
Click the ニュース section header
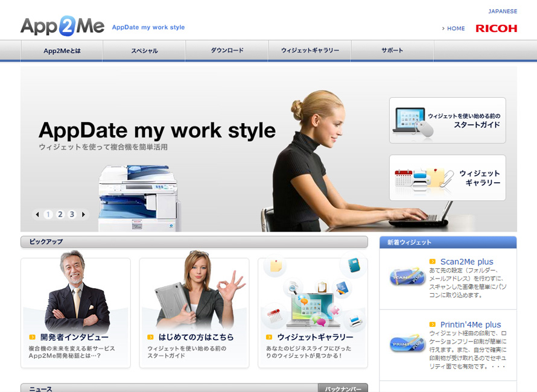tap(170, 388)
